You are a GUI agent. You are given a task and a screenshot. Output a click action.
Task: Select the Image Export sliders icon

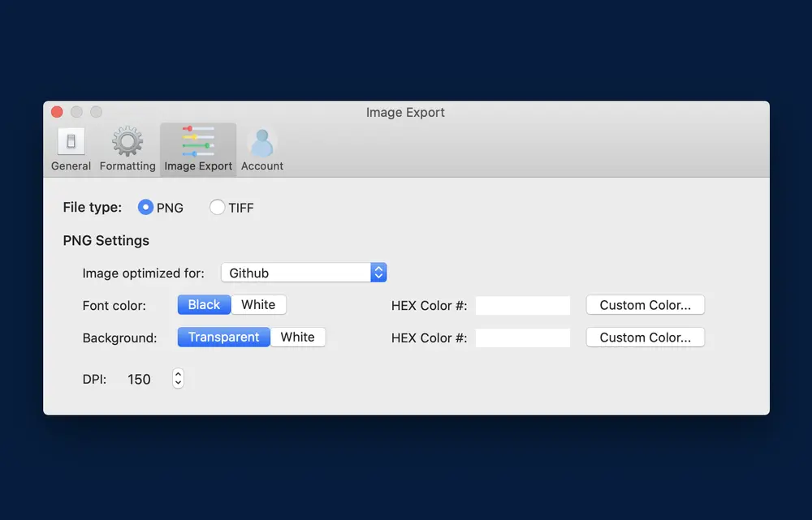click(x=198, y=141)
